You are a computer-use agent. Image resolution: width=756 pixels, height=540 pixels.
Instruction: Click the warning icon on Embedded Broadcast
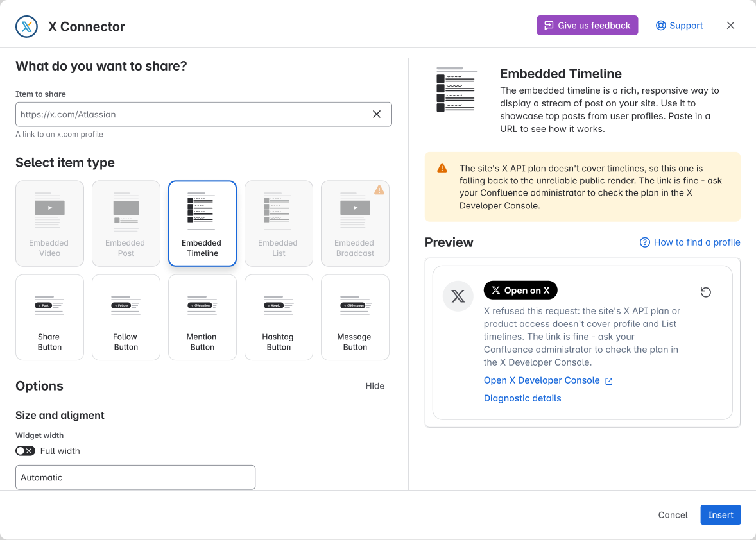point(379,190)
